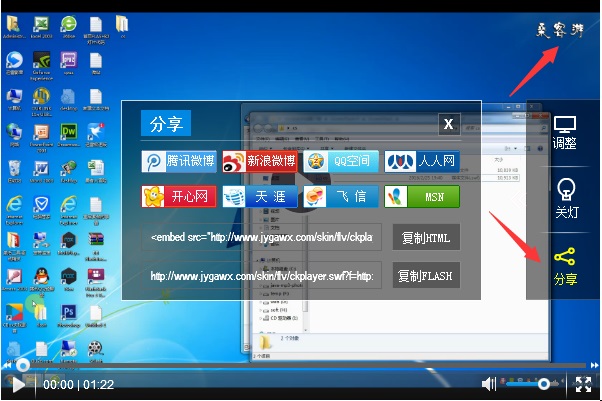
Task: Click the film reel video desktop icon
Action: click(95, 351)
